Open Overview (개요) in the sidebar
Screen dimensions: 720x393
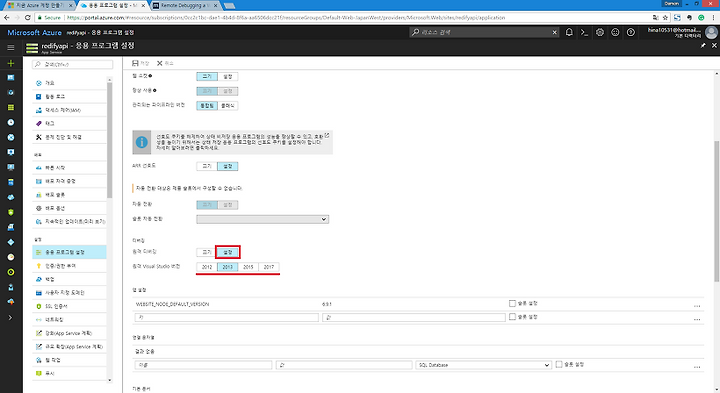coord(69,83)
